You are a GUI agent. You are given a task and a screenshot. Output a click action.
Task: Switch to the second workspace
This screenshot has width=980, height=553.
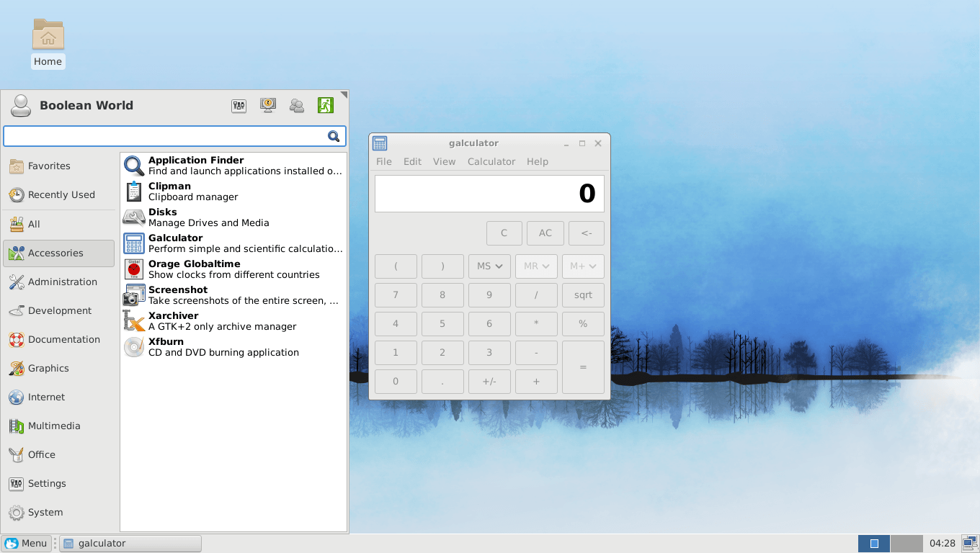click(906, 544)
